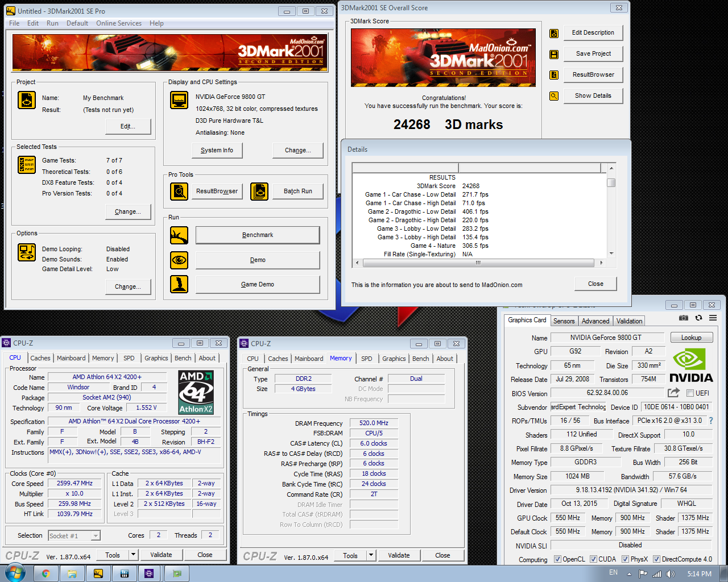Image resolution: width=728 pixels, height=582 pixels.
Task: Toggle the CUDA checkbox
Action: click(x=593, y=559)
